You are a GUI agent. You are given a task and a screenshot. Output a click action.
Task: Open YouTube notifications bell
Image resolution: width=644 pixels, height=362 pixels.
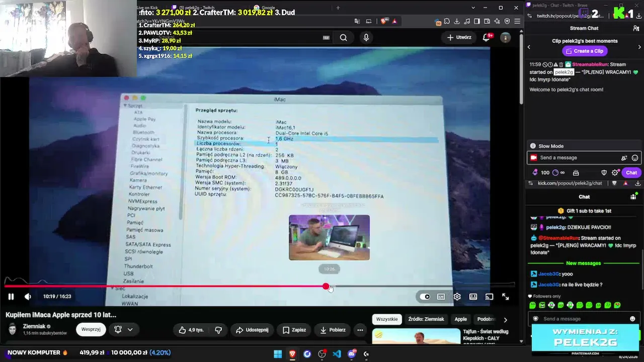487,37
